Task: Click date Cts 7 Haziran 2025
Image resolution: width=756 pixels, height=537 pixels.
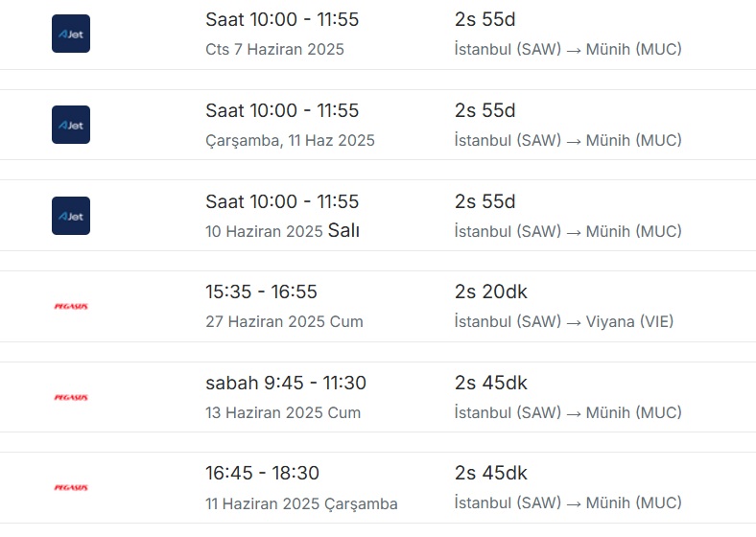Action: click(x=274, y=49)
